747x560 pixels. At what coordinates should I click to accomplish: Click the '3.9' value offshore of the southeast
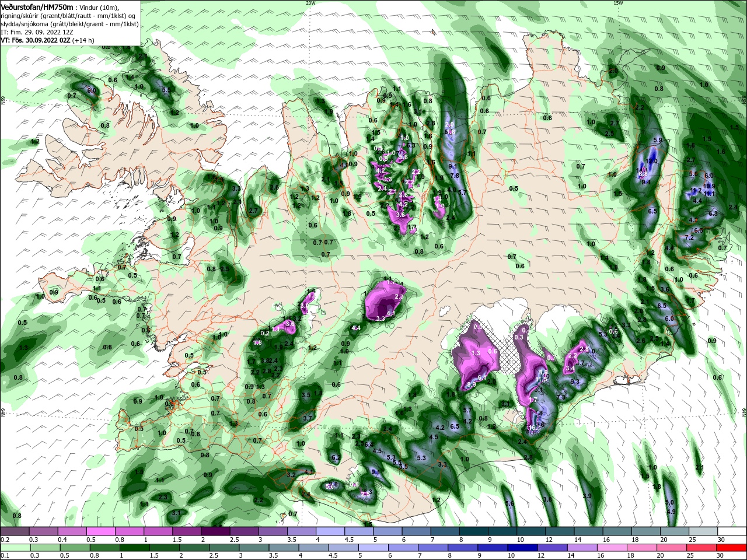click(587, 496)
